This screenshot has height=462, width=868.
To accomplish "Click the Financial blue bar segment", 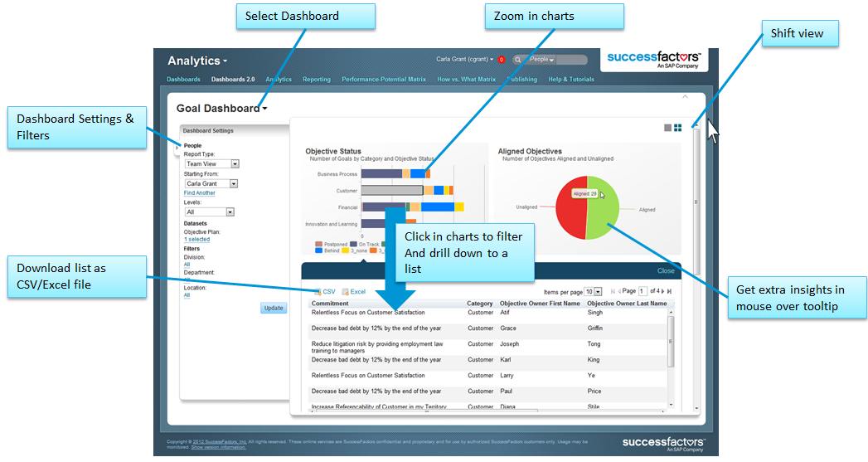I will tap(438, 207).
